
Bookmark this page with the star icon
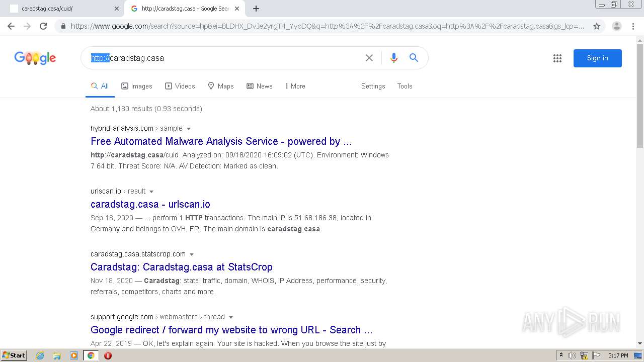tap(597, 26)
